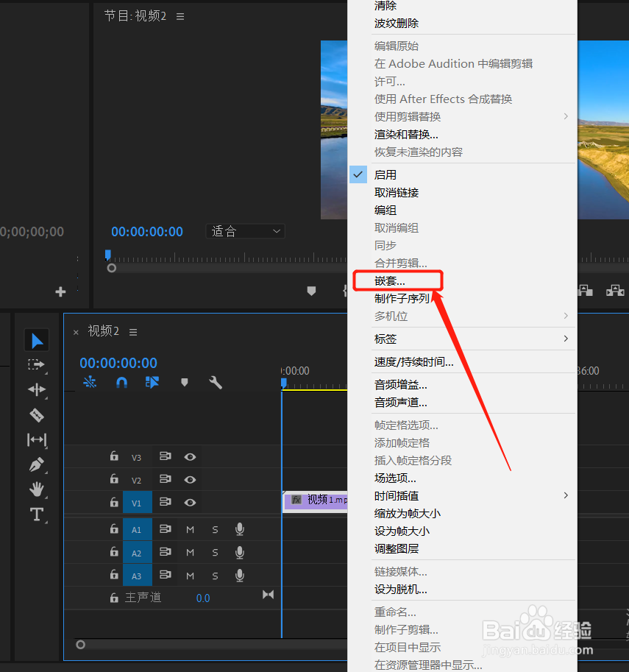Open timeline display settings wrench

[x=216, y=382]
